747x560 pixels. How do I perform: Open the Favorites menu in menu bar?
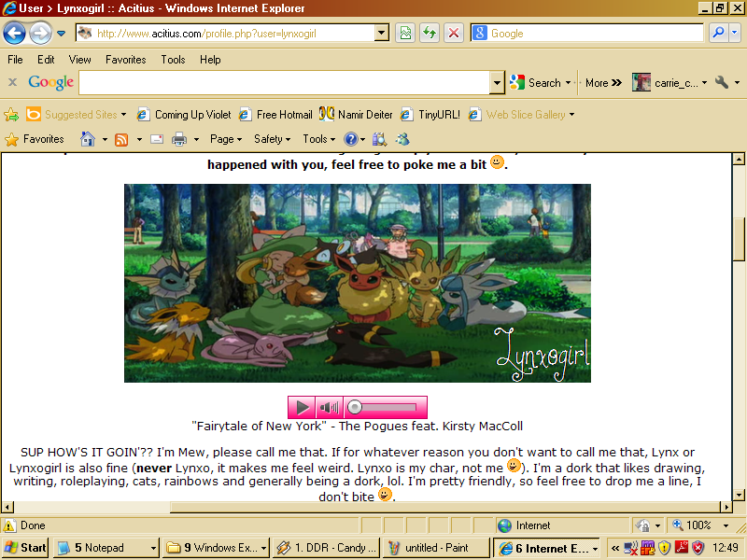tap(125, 60)
